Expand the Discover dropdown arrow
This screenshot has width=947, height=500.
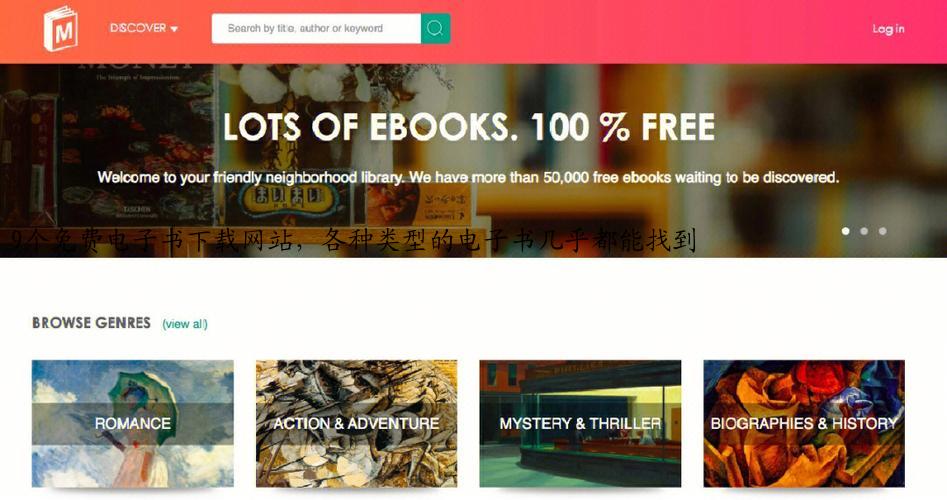(x=174, y=29)
